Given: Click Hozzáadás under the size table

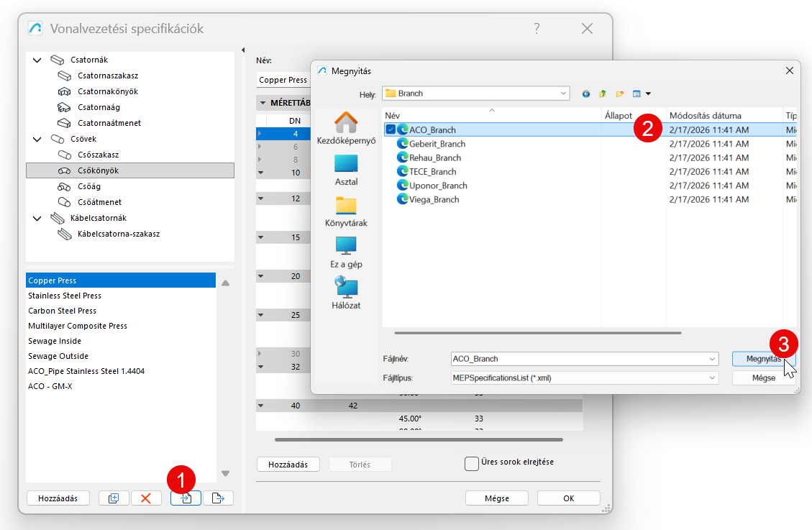Looking at the screenshot, I should [x=288, y=465].
